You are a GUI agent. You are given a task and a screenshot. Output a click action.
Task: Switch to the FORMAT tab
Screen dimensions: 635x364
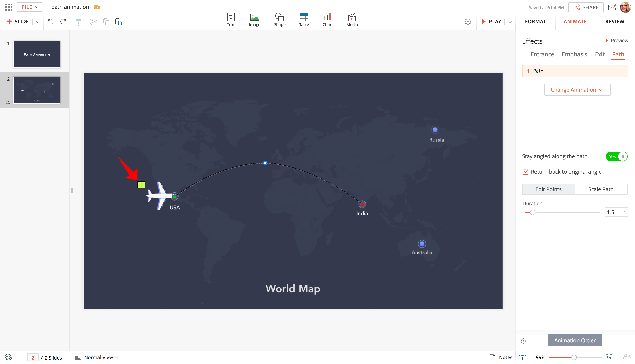tap(535, 22)
